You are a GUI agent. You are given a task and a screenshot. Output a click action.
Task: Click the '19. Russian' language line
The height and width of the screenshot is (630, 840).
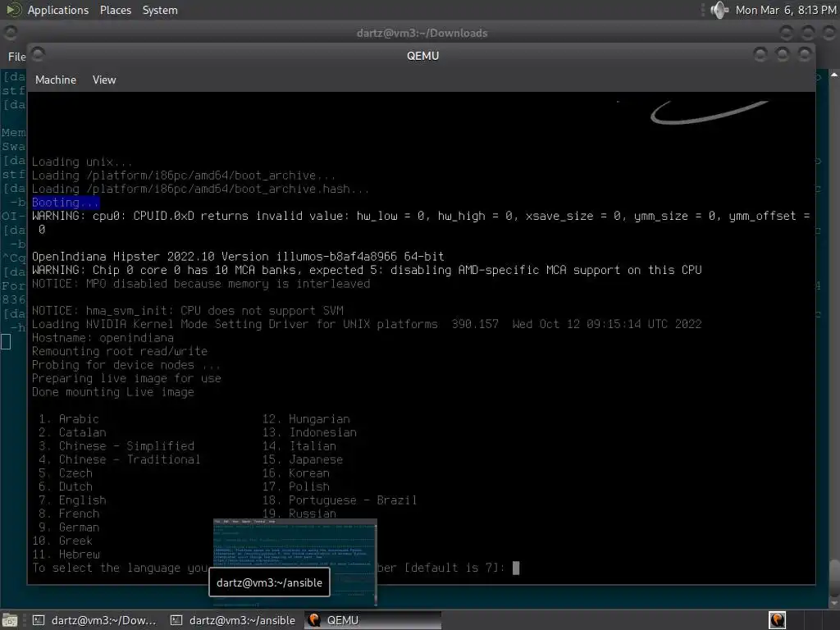299,514
